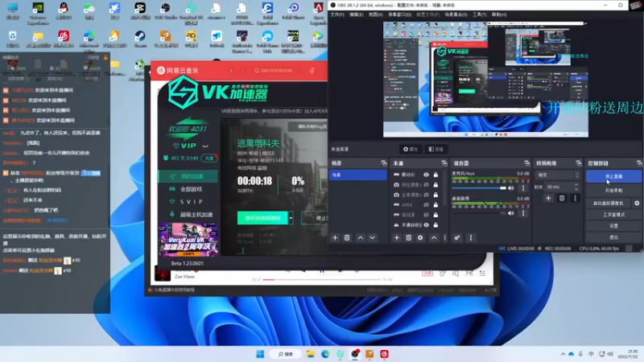The image size is (644, 362).
Task: Click the alarm clock icon in VK accelerator
Action: point(166,158)
